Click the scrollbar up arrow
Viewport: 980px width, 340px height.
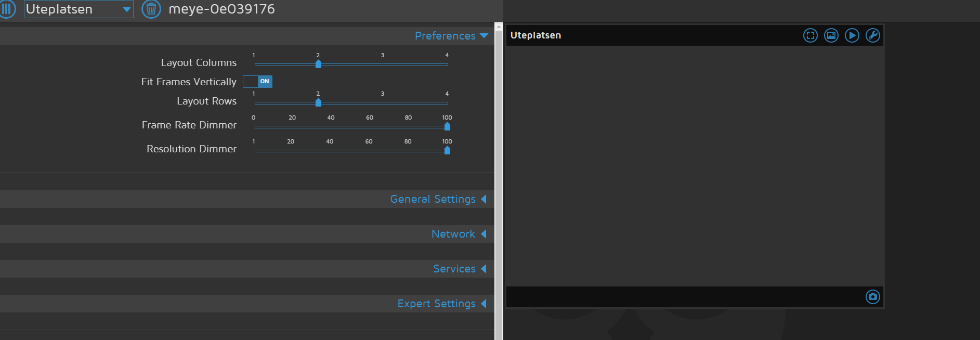pos(499,25)
